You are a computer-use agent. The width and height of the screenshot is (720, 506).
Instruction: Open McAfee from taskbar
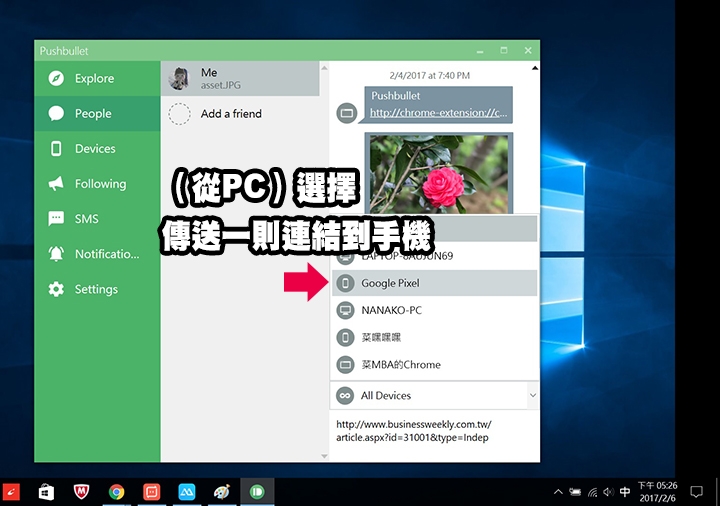(x=81, y=492)
